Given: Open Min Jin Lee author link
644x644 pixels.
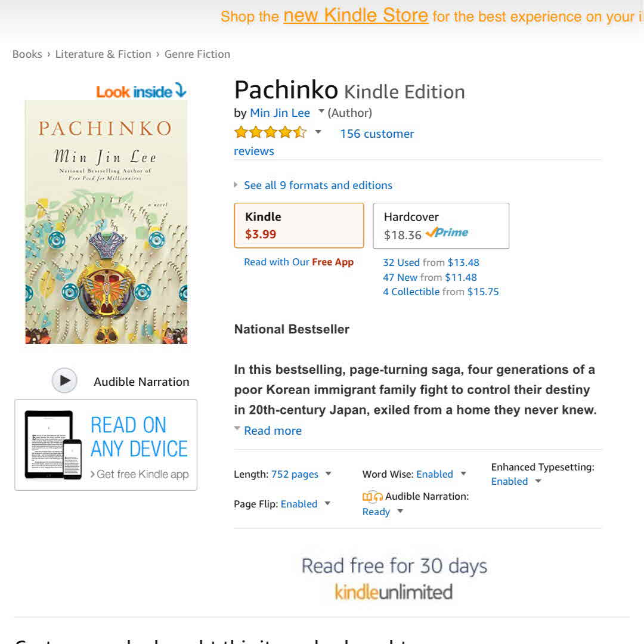Looking at the screenshot, I should (x=280, y=113).
